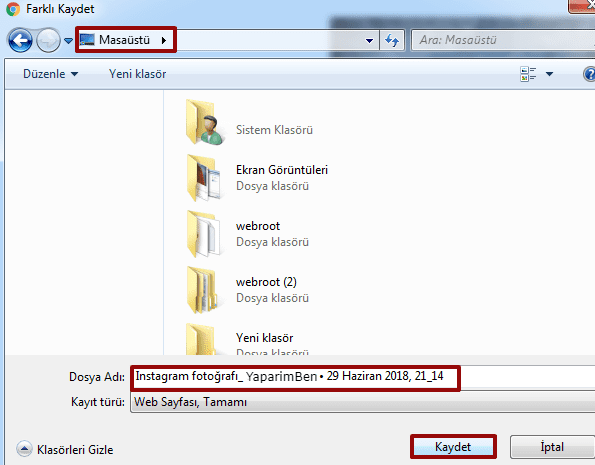Screen dimensions: 595x465
Task: Click the Kaydet button
Action: click(453, 447)
